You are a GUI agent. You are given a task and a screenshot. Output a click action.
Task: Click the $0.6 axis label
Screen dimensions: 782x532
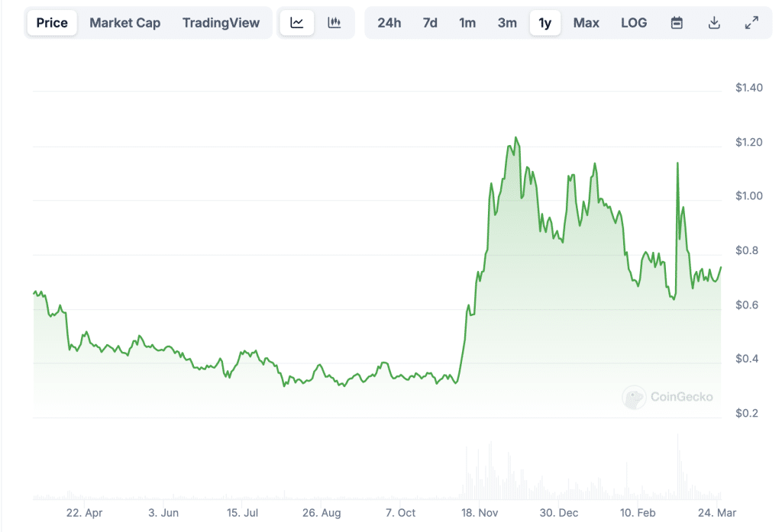coord(747,305)
